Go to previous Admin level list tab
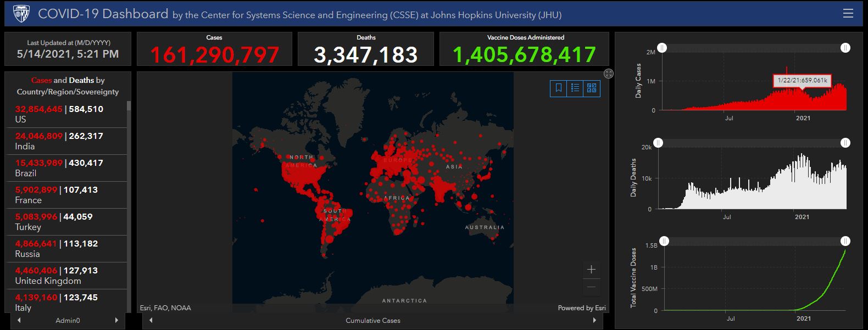The height and width of the screenshot is (330, 868). pos(19,320)
